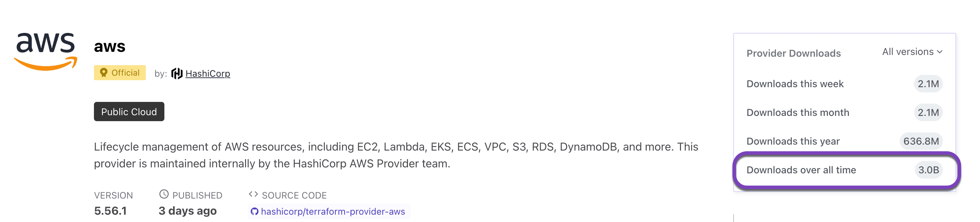Click the "Downloads over all time" label

pyautogui.click(x=801, y=170)
